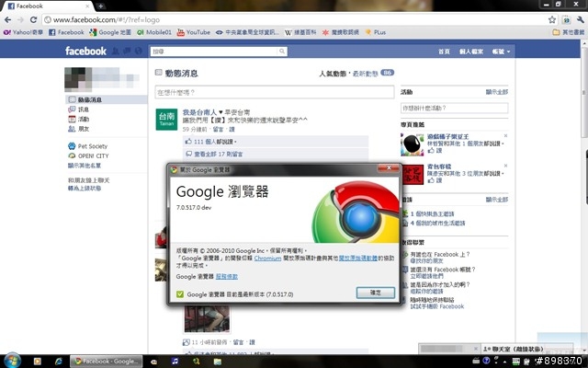Image resolution: width=588 pixels, height=368 pixels.
Task: Open 活動 in the left sidebar
Action: [x=84, y=119]
